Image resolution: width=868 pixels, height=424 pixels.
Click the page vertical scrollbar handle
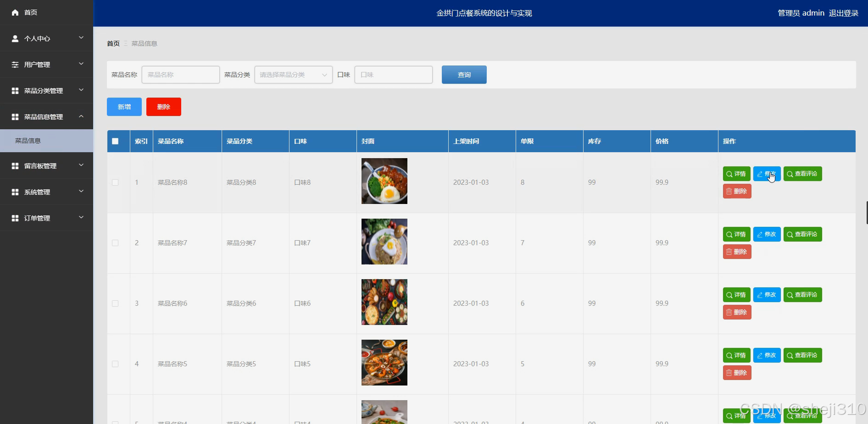point(867,212)
